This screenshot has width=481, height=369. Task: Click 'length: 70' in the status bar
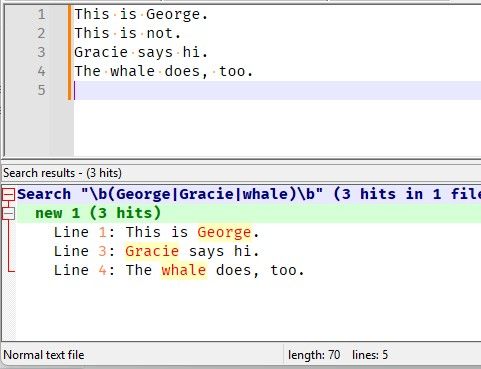pyautogui.click(x=314, y=355)
